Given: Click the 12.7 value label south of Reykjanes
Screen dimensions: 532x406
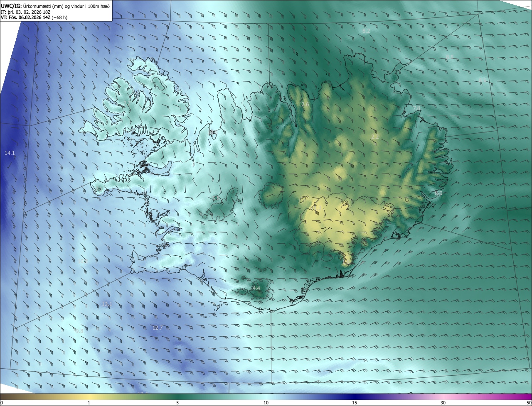Looking at the screenshot, I should click(158, 328).
